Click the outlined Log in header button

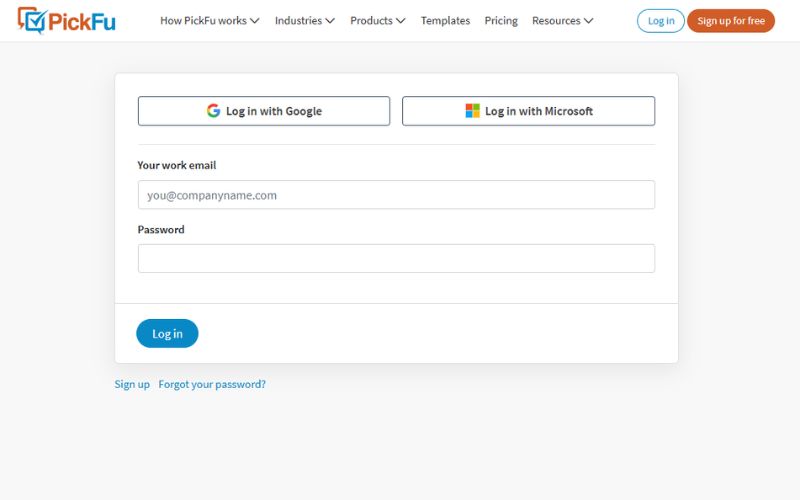click(660, 21)
